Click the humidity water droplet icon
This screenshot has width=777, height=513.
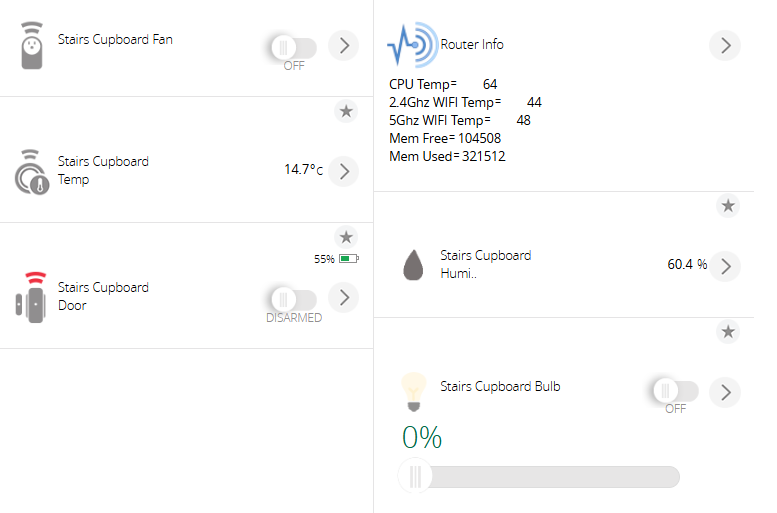(x=412, y=265)
